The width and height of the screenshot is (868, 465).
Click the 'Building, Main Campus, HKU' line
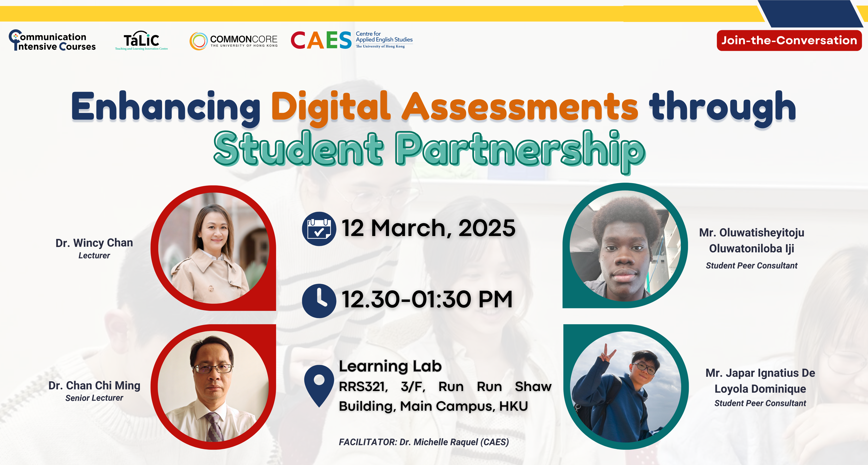(x=433, y=406)
